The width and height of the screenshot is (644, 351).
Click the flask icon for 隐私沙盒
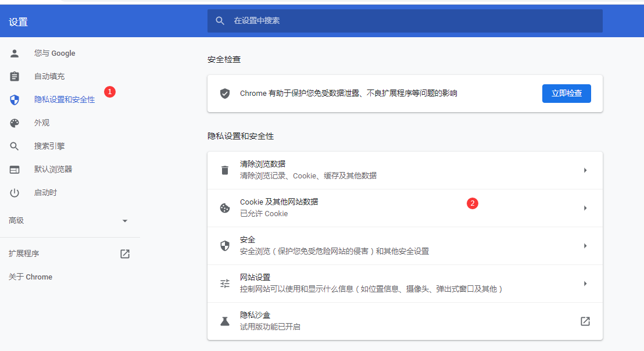(225, 321)
